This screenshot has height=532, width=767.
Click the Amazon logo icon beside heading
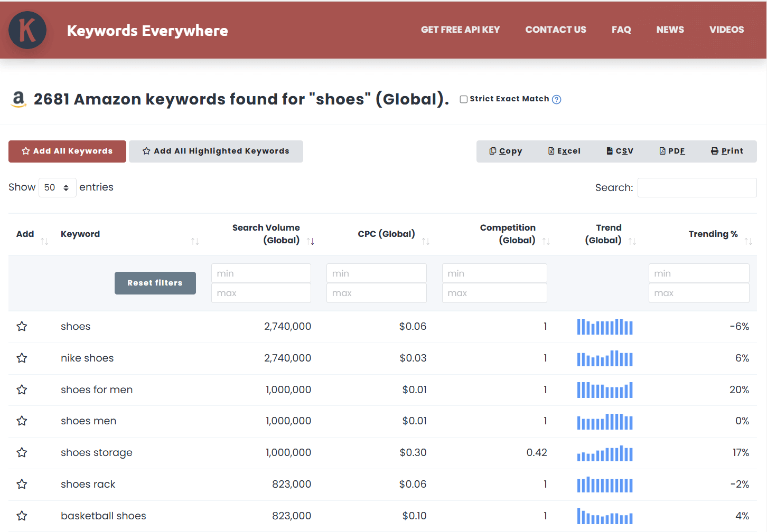point(18,99)
